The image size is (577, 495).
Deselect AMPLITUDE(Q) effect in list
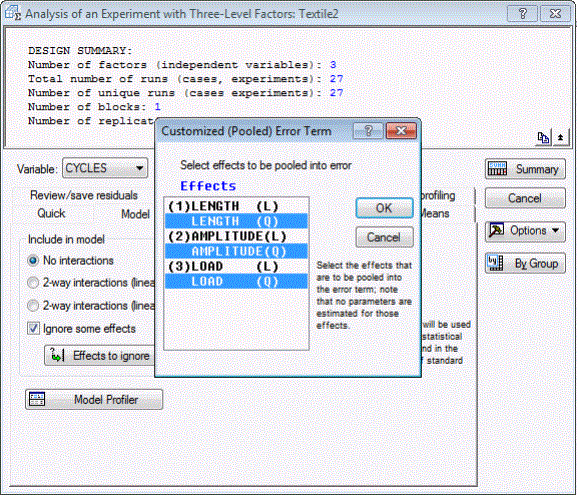(x=236, y=251)
